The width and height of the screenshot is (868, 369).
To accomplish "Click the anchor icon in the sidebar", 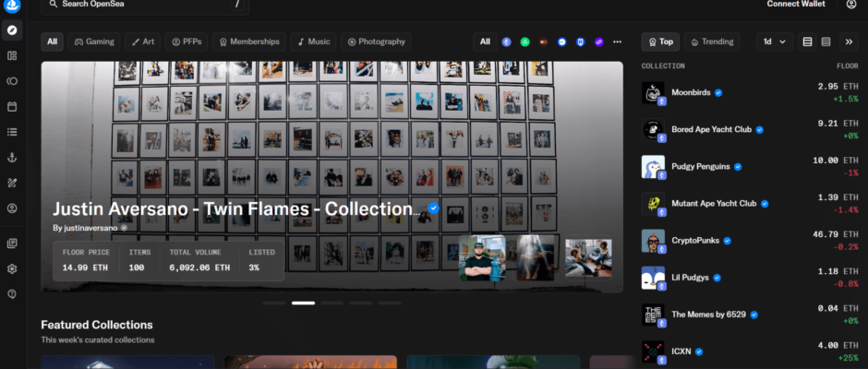I will [x=12, y=158].
